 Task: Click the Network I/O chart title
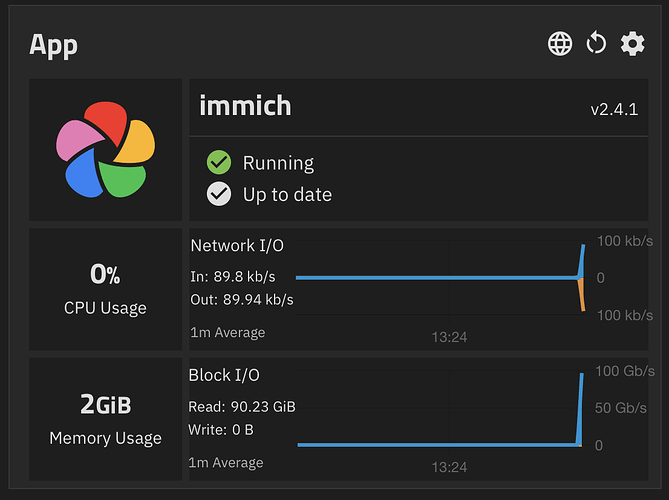coord(237,245)
